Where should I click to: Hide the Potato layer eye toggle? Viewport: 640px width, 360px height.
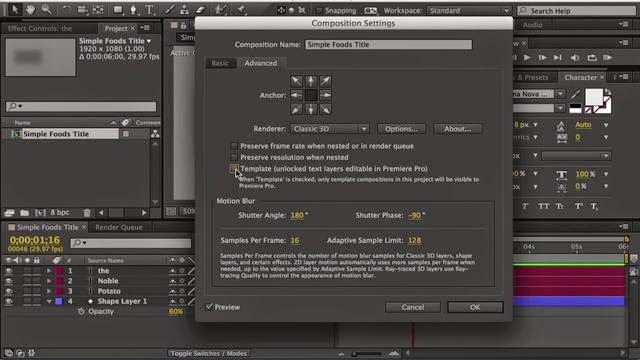pos(9,291)
